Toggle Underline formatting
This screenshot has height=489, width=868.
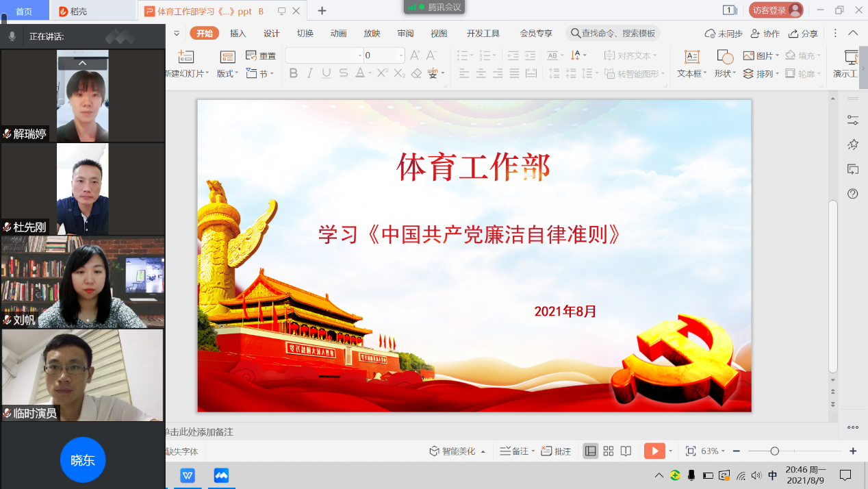(x=327, y=73)
